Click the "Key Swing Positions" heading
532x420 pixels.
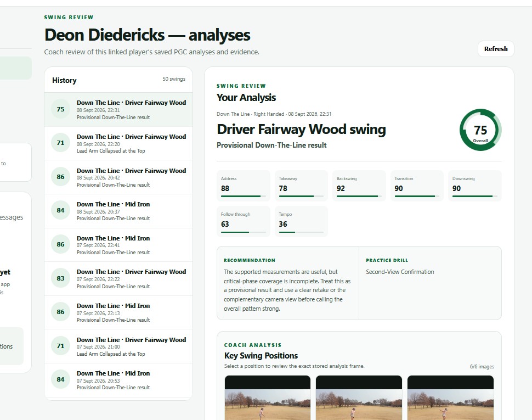click(261, 355)
